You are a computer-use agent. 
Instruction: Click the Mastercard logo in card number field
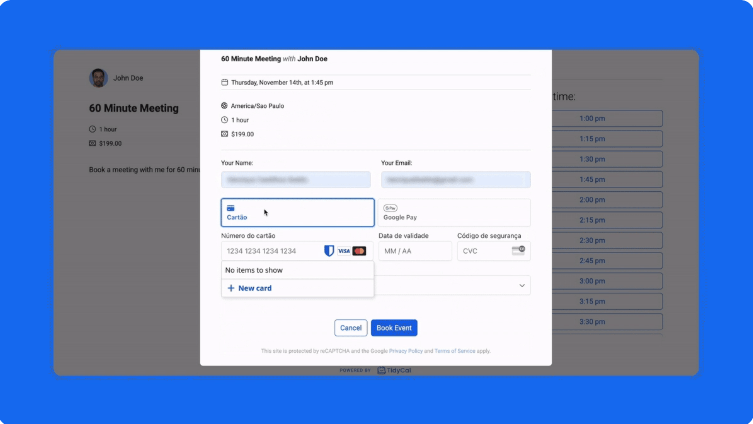pos(359,251)
